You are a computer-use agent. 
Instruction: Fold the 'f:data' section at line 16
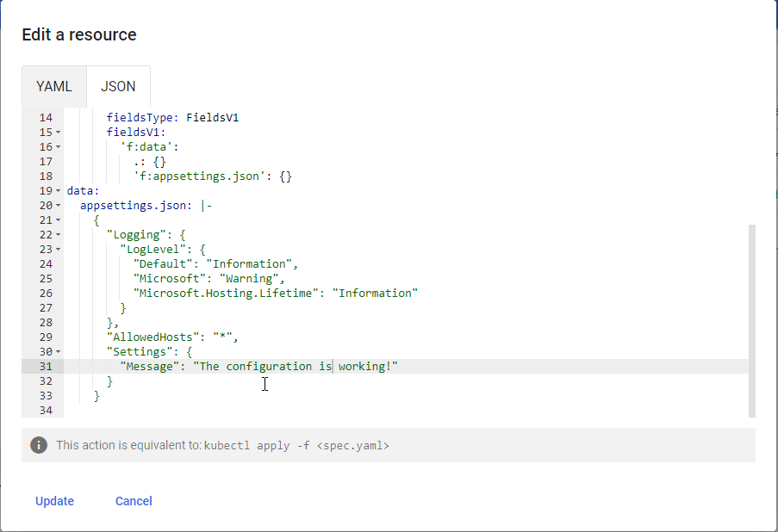point(58,147)
